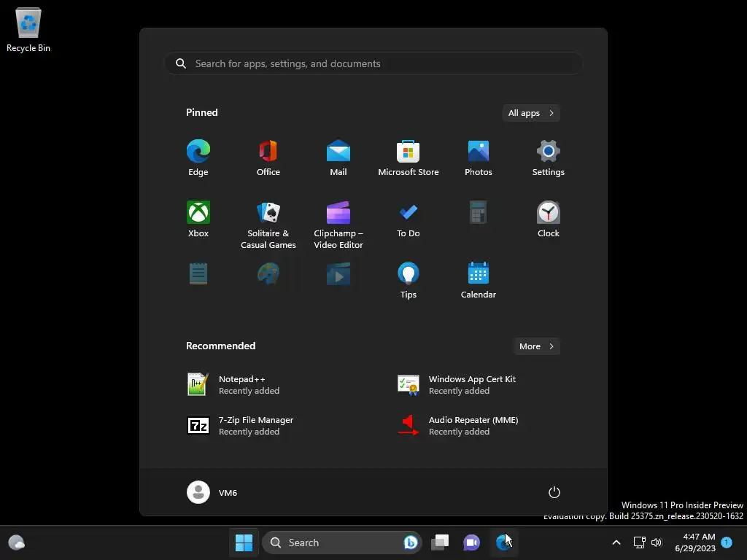Click the dimmed movies clapperboard icon
The image size is (747, 560).
click(338, 274)
